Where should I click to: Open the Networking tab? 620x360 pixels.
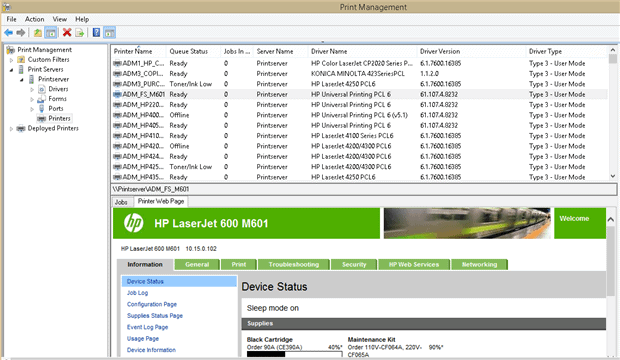[x=479, y=264]
